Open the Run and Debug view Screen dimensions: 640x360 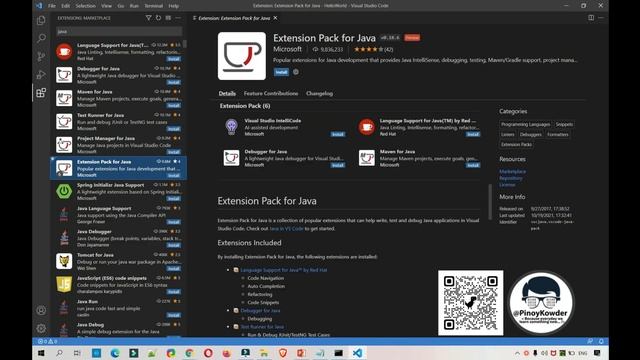coord(41,75)
